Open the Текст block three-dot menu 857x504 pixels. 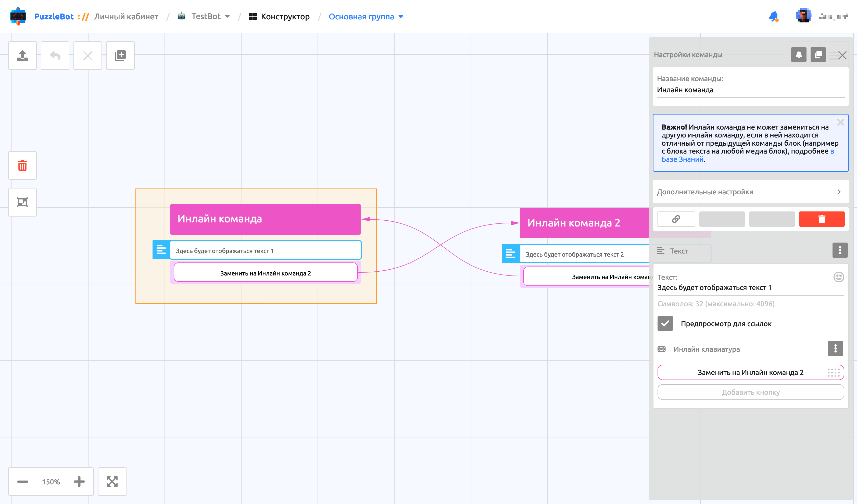click(x=840, y=250)
